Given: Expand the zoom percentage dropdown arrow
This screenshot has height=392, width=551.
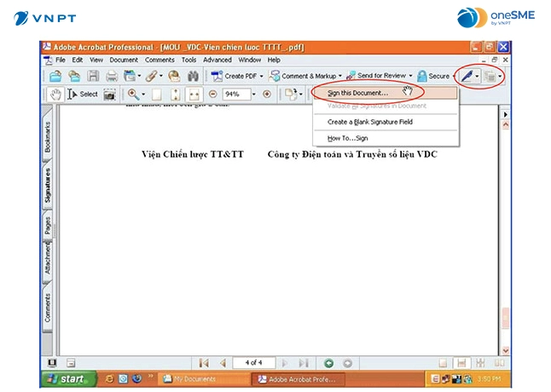Looking at the screenshot, I should pyautogui.click(x=253, y=94).
